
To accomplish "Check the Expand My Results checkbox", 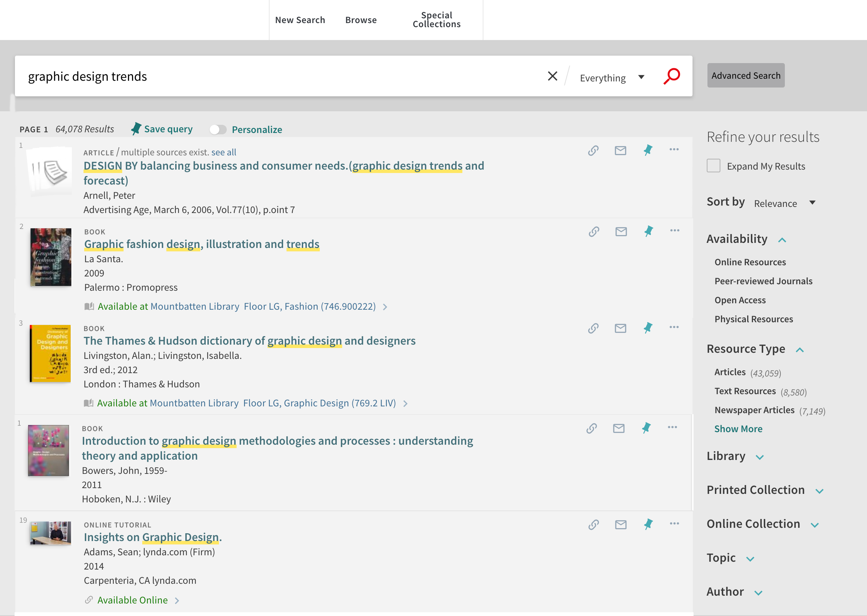I will tap(713, 166).
